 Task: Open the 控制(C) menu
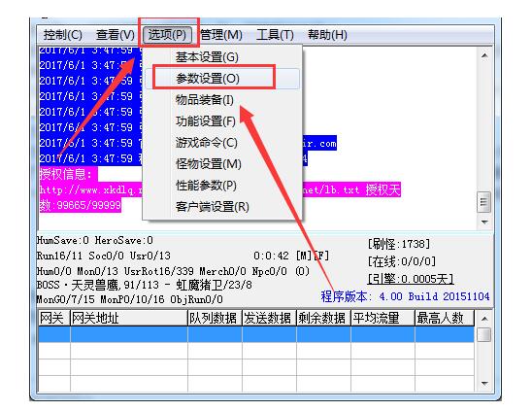63,35
